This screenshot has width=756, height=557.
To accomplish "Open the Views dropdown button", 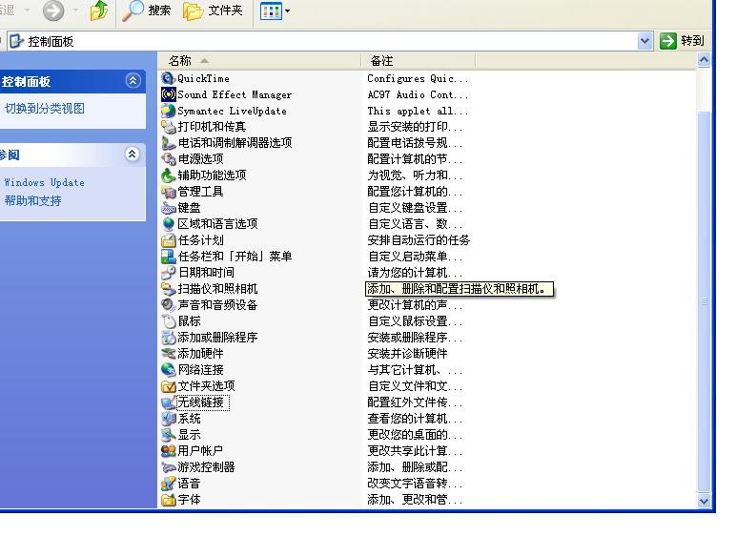I will (275, 10).
